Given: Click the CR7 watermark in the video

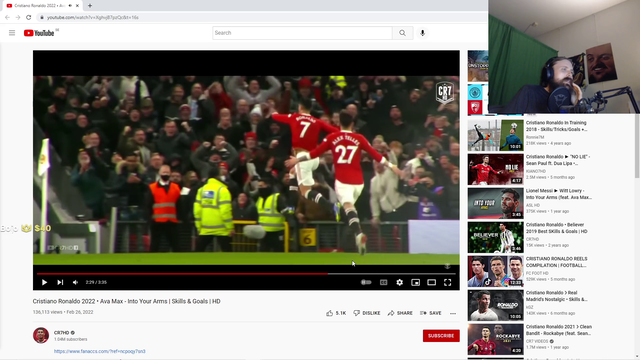Looking at the screenshot, I should tap(444, 93).
